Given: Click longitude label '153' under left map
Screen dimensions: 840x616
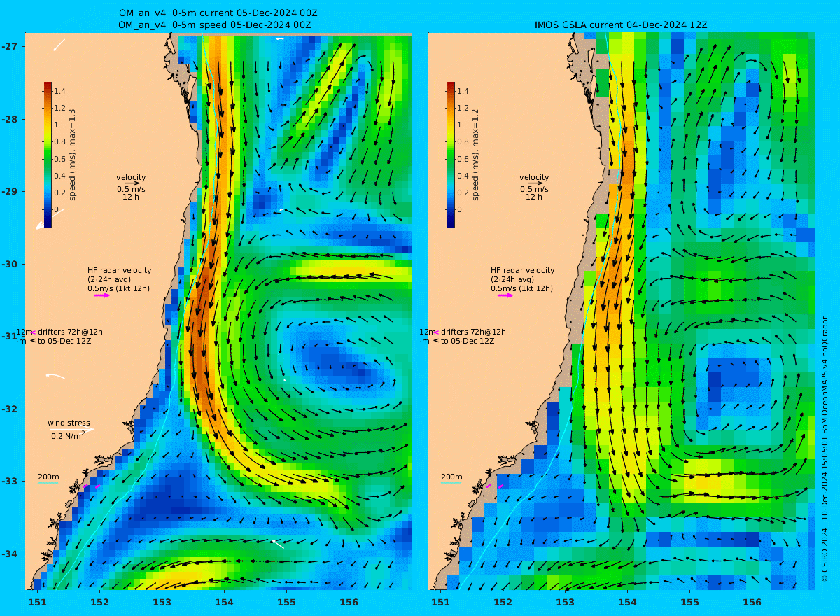Looking at the screenshot, I should [162, 602].
